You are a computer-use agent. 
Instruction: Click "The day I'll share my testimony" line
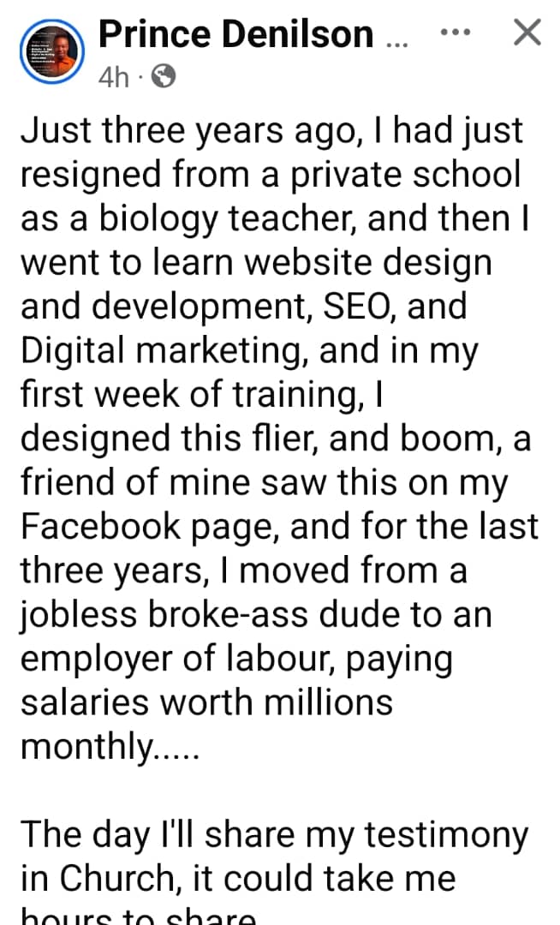pos(274,835)
